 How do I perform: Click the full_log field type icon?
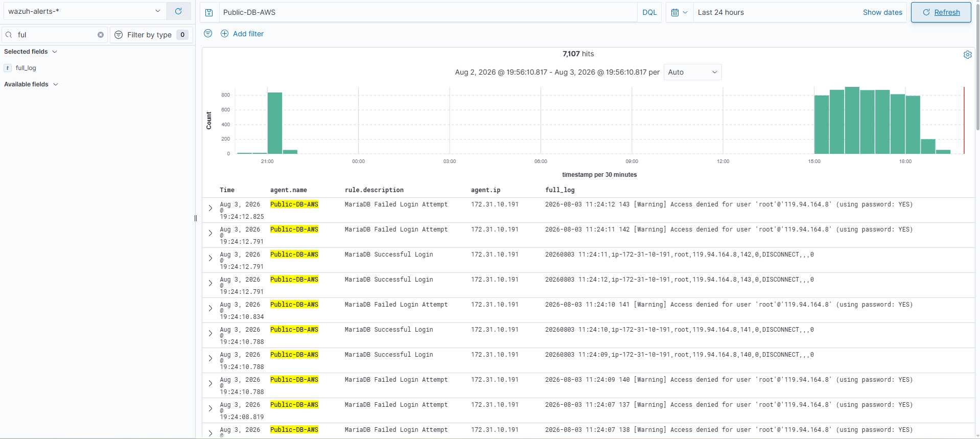[8, 68]
